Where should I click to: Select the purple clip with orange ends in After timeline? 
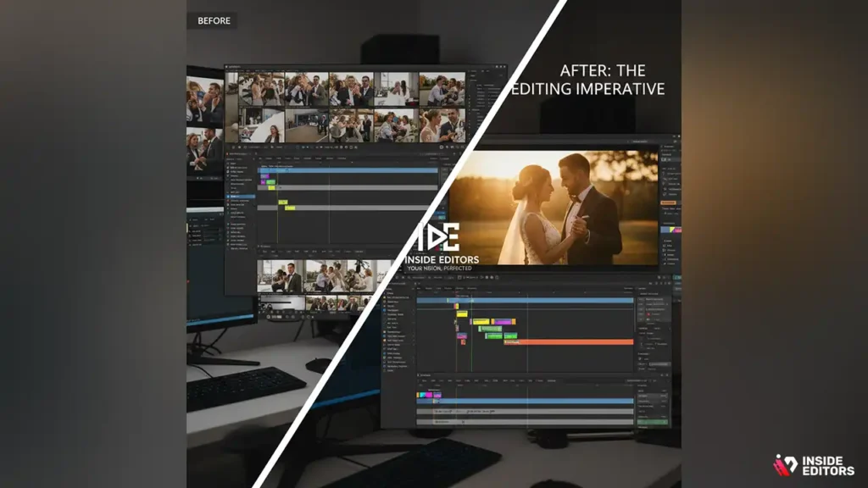[x=504, y=321]
